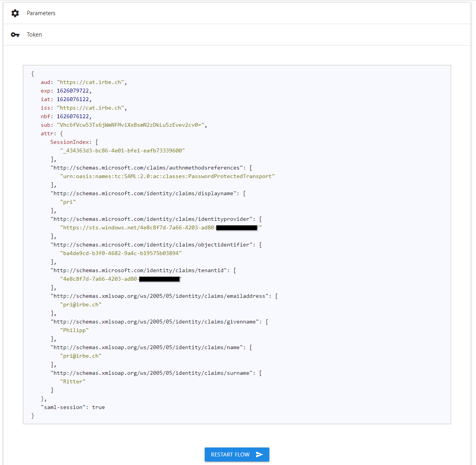Click the objectidentifier claim key
Screen dimensions: 476x465
[151, 245]
